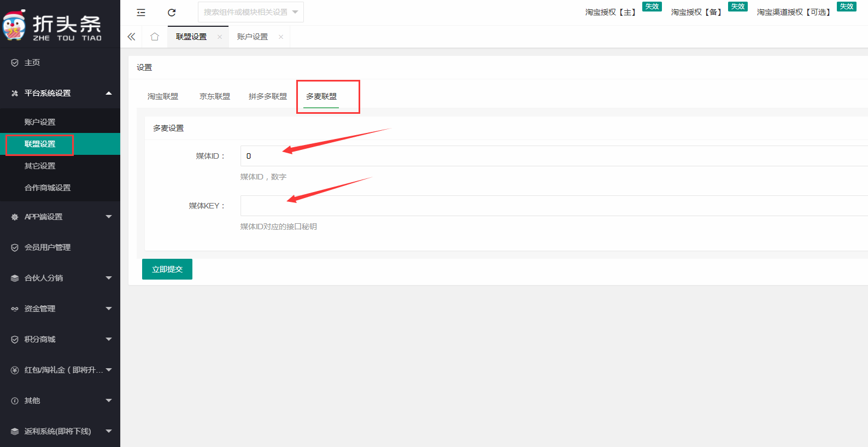Expand the 积分商城 menu arrow
The height and width of the screenshot is (447, 868).
pos(109,339)
